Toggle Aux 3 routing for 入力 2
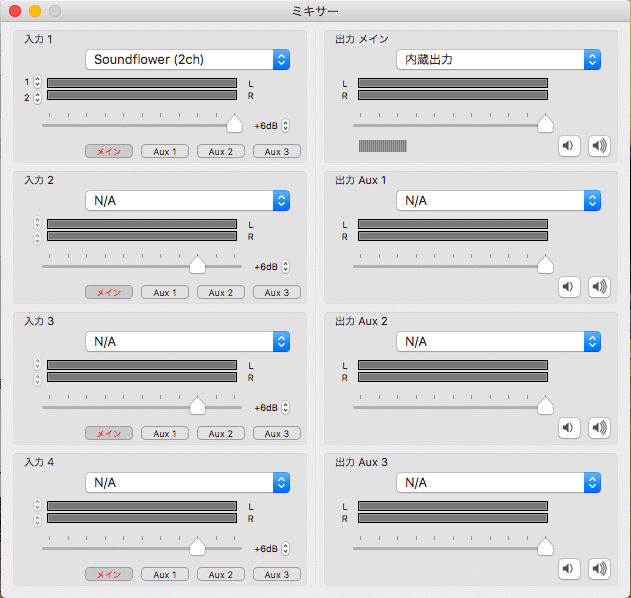Image resolution: width=631 pixels, height=598 pixels. coord(276,293)
